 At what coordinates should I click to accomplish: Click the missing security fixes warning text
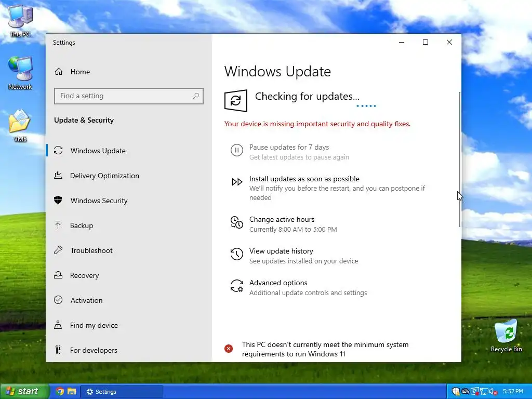tap(317, 124)
